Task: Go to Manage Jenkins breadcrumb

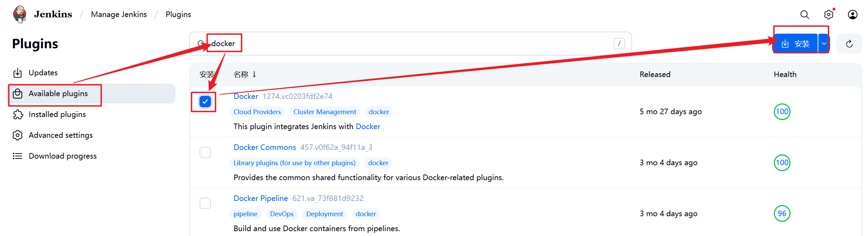Action: click(119, 14)
